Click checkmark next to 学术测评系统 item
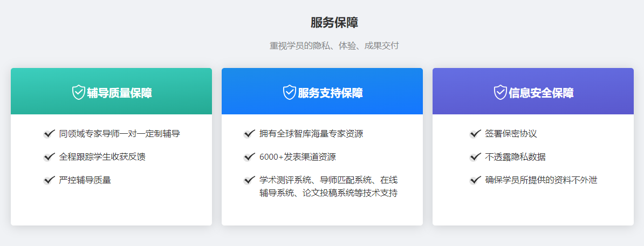 pos(250,180)
